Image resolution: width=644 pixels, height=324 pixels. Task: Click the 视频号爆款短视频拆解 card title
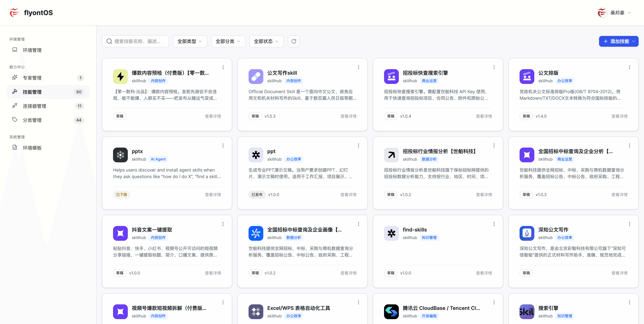(x=169, y=308)
